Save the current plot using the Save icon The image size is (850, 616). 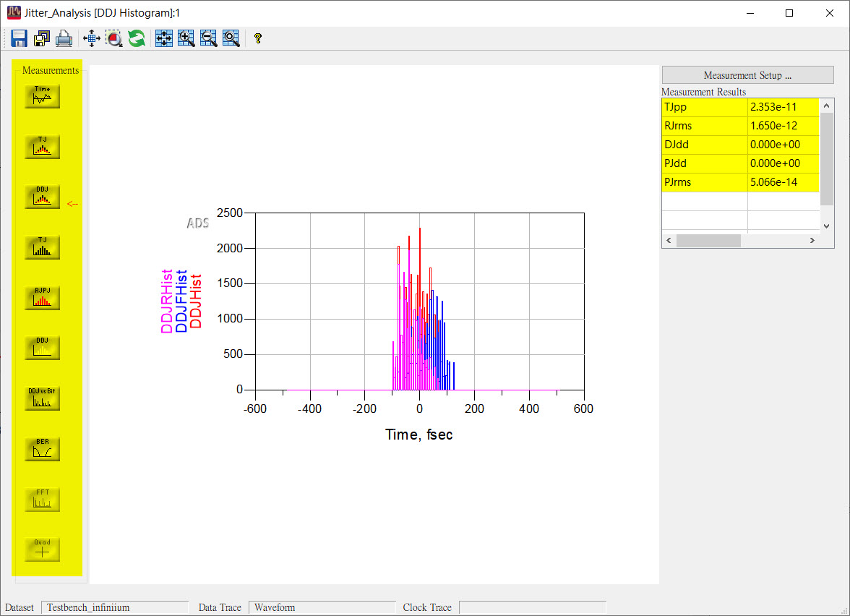click(19, 38)
